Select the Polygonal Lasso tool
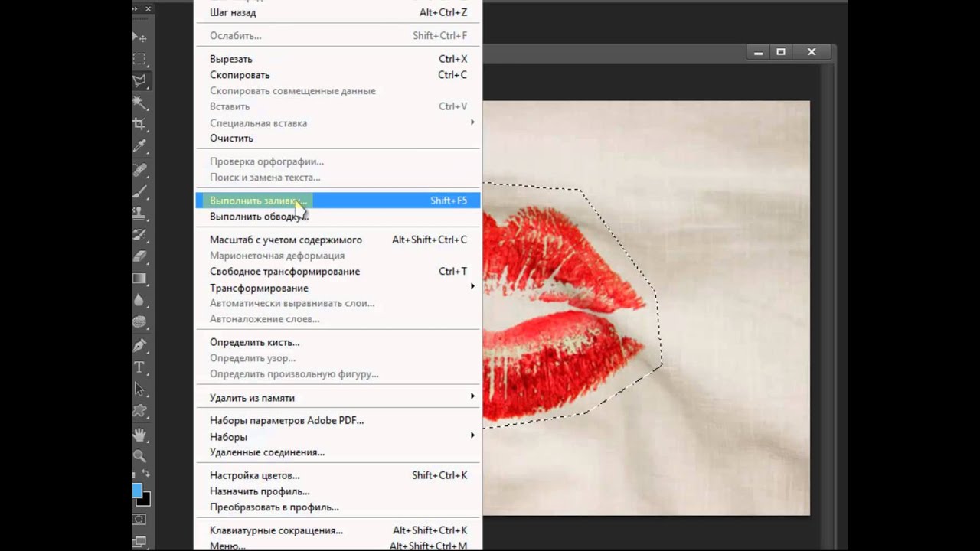The width and height of the screenshot is (980, 551). (140, 80)
